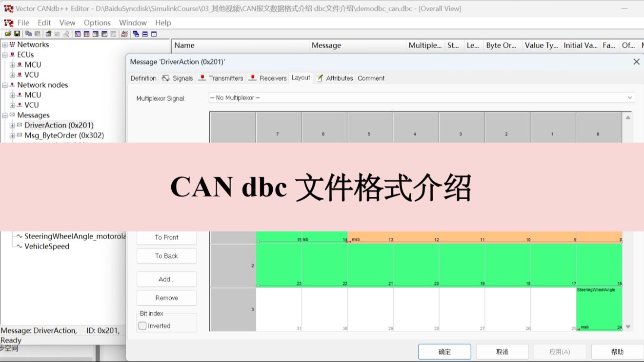Click empty bit 31 cell in layout

pyautogui.click(x=279, y=309)
